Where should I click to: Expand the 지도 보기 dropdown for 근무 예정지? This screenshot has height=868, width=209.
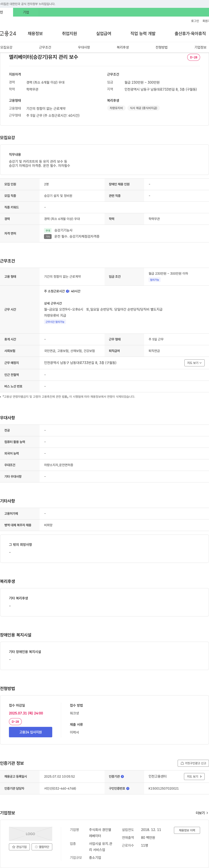[194, 363]
